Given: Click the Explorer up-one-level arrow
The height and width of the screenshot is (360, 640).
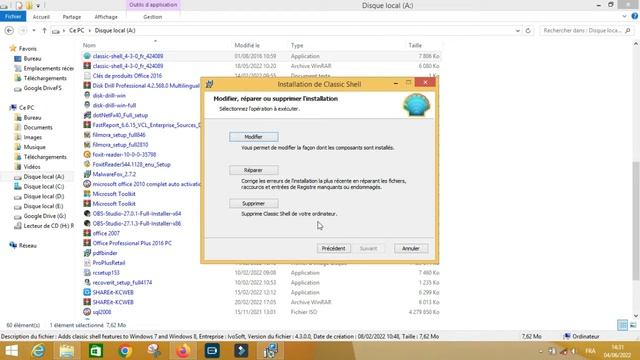Looking at the screenshot, I should tap(44, 31).
